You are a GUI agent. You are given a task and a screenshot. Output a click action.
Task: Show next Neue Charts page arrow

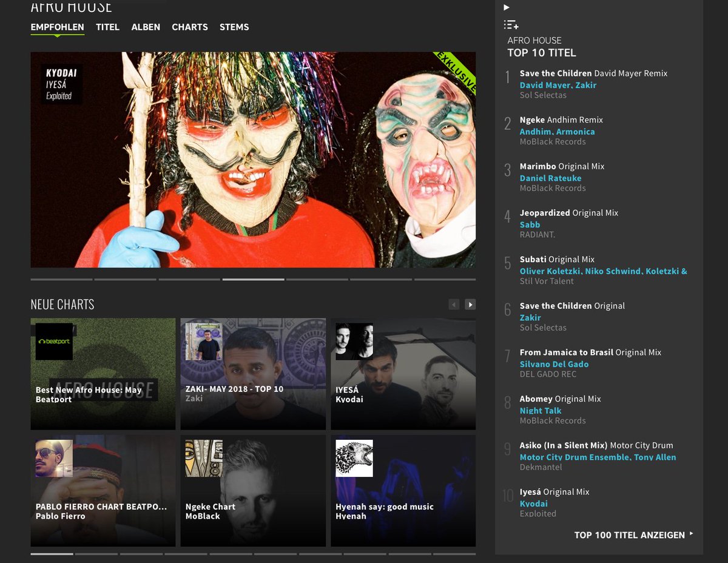[470, 304]
